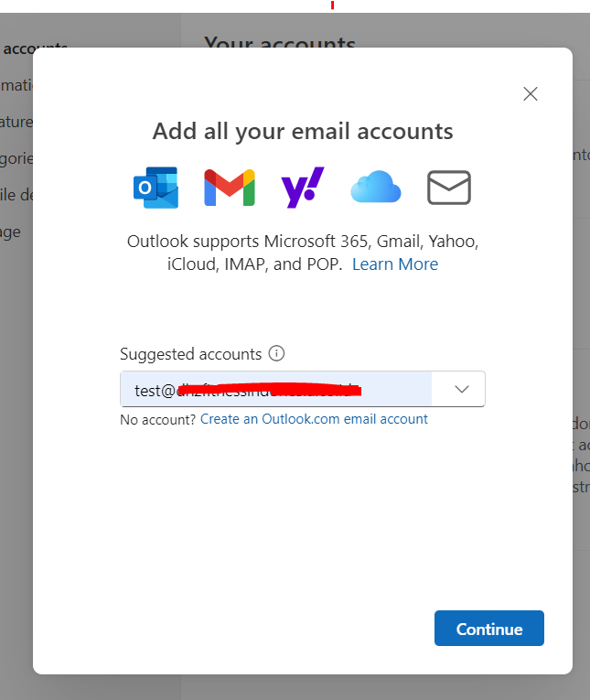Screen dimensions: 590x700
Task: Open Create an Outlook.com email account link
Action: 314,419
